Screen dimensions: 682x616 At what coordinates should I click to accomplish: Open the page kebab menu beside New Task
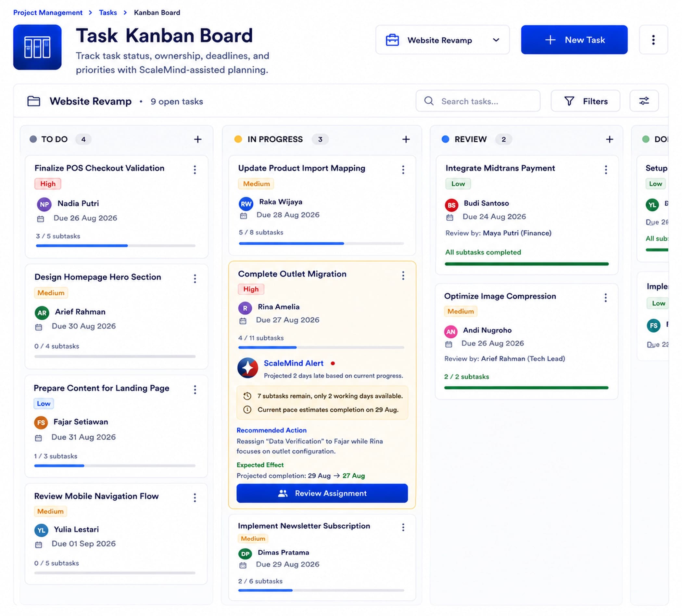click(x=653, y=40)
